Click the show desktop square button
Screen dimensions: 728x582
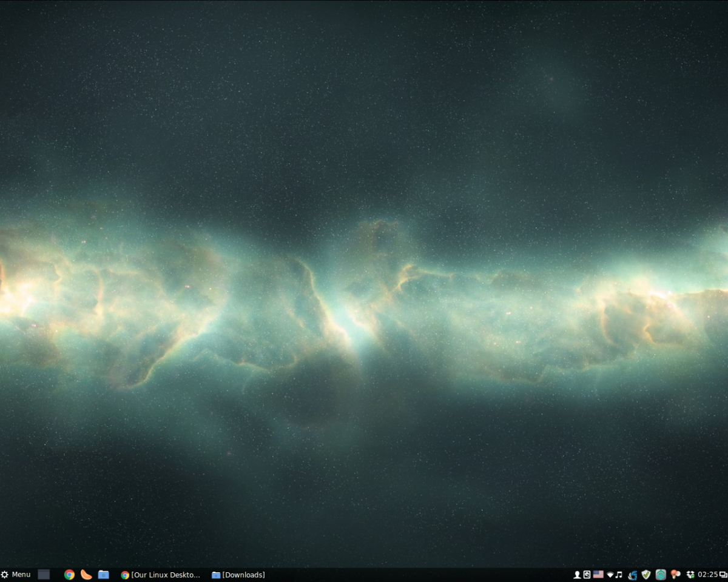click(x=44, y=574)
